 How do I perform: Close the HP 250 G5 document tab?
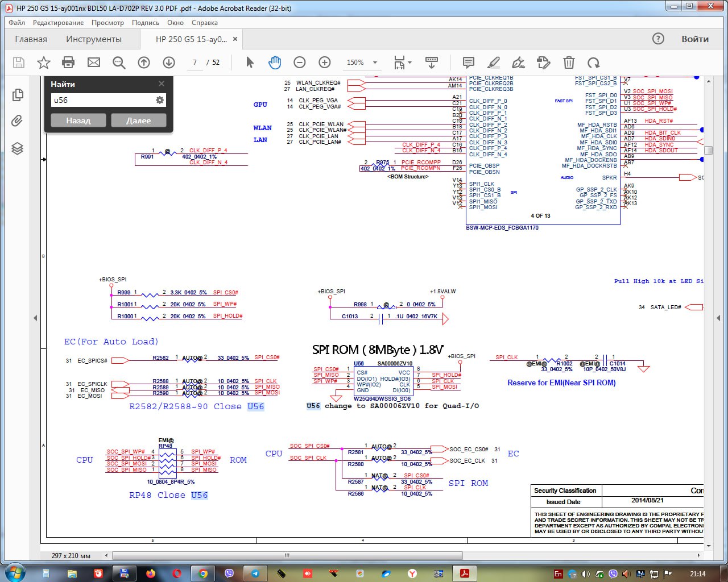coord(235,39)
